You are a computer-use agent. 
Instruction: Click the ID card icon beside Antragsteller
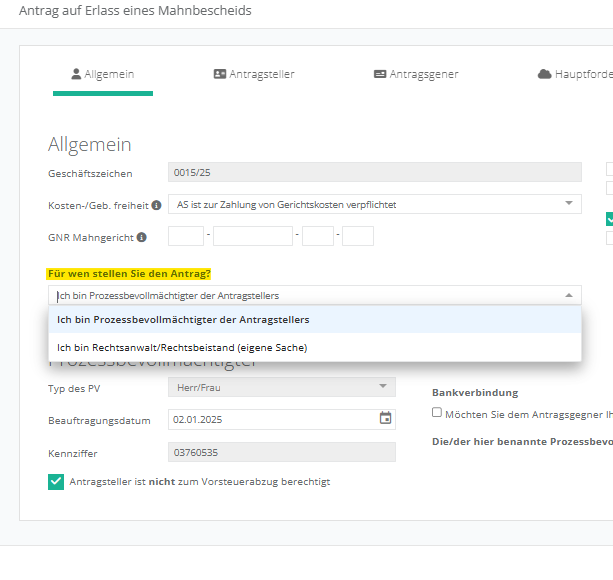click(219, 74)
